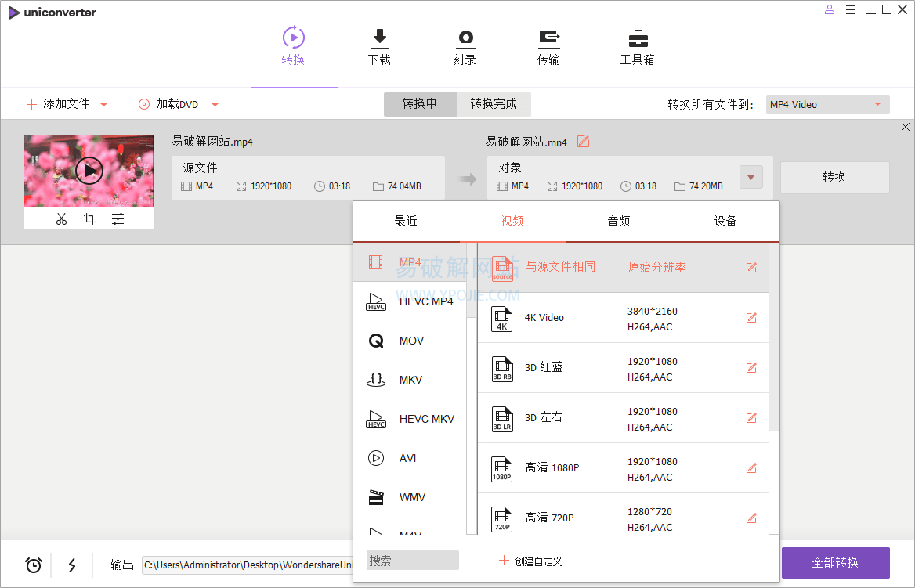Image resolution: width=915 pixels, height=588 pixels.
Task: Select the MOV format
Action: click(x=410, y=341)
